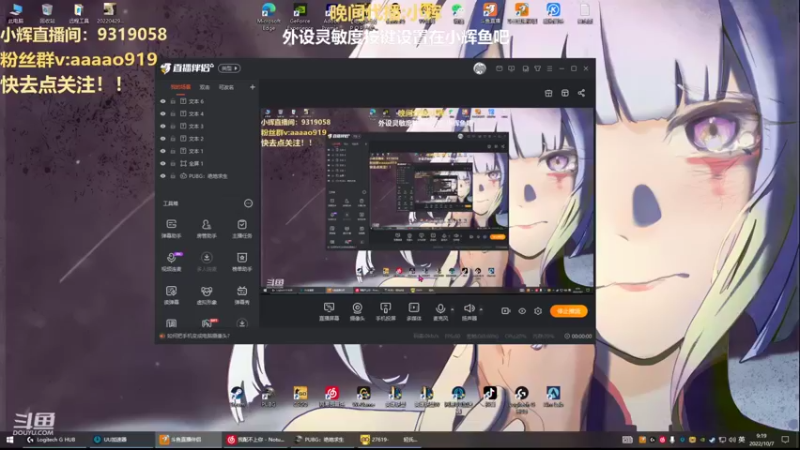Hide the 文本 2 layer
800x450 pixels.
point(163,139)
